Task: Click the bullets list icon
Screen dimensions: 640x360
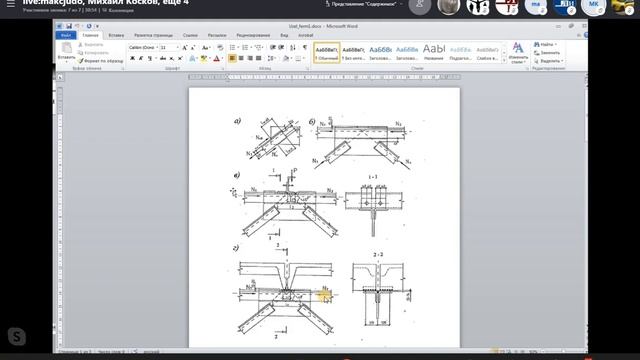Action: pos(232,48)
